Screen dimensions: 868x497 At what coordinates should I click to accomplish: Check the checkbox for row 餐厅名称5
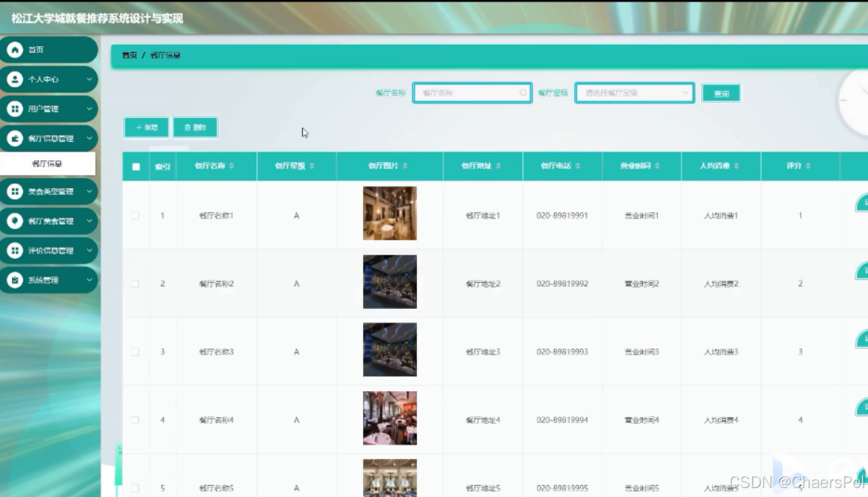click(x=135, y=488)
